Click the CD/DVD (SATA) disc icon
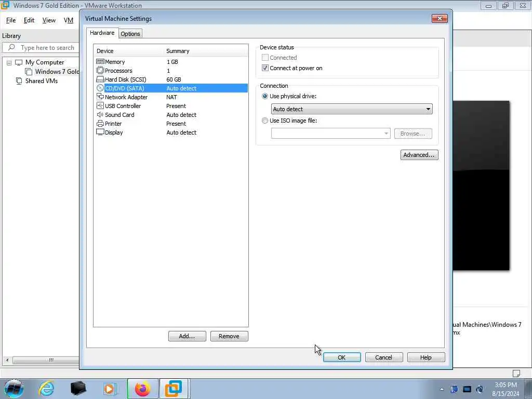Image resolution: width=532 pixels, height=399 pixels. [100, 88]
